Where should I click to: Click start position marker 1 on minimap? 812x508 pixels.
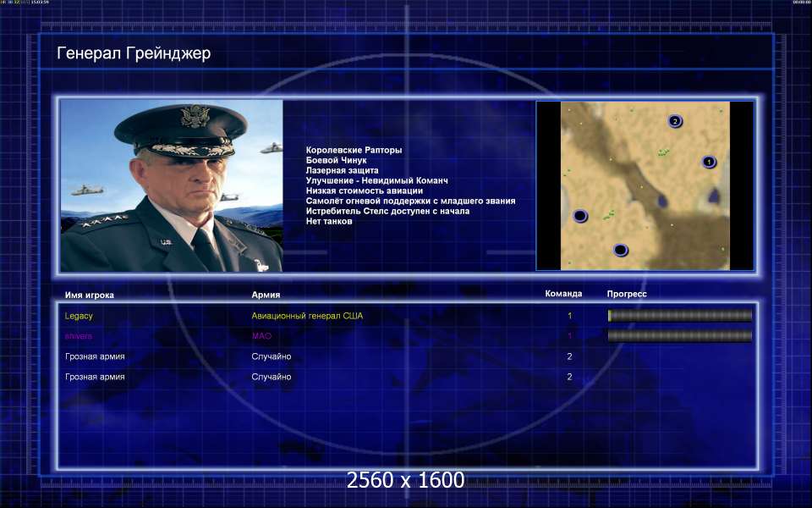pos(709,162)
